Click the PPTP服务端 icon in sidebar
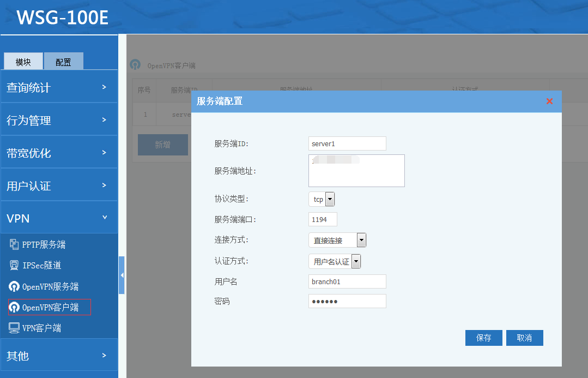This screenshot has height=378, width=588. coord(14,244)
